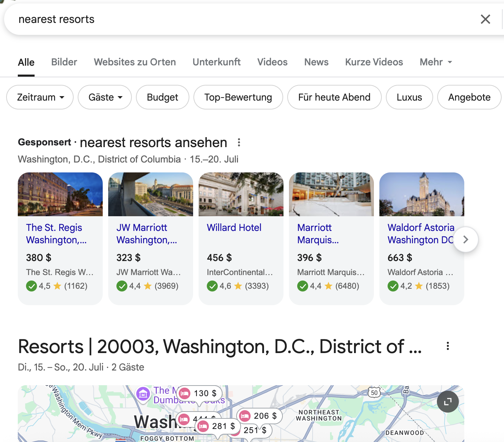Select the 251 $ hotel pin on map
Screen dimensions: 504x442
click(255, 430)
